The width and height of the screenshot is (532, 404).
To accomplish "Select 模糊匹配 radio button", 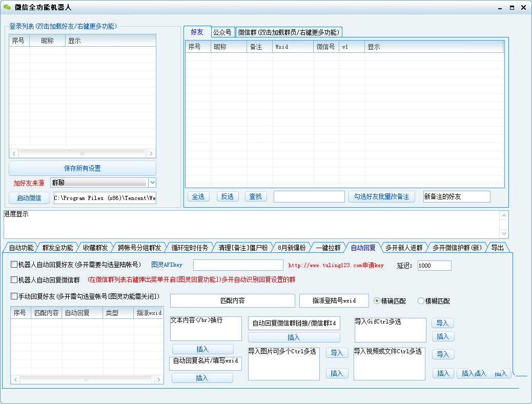I will click(x=421, y=301).
